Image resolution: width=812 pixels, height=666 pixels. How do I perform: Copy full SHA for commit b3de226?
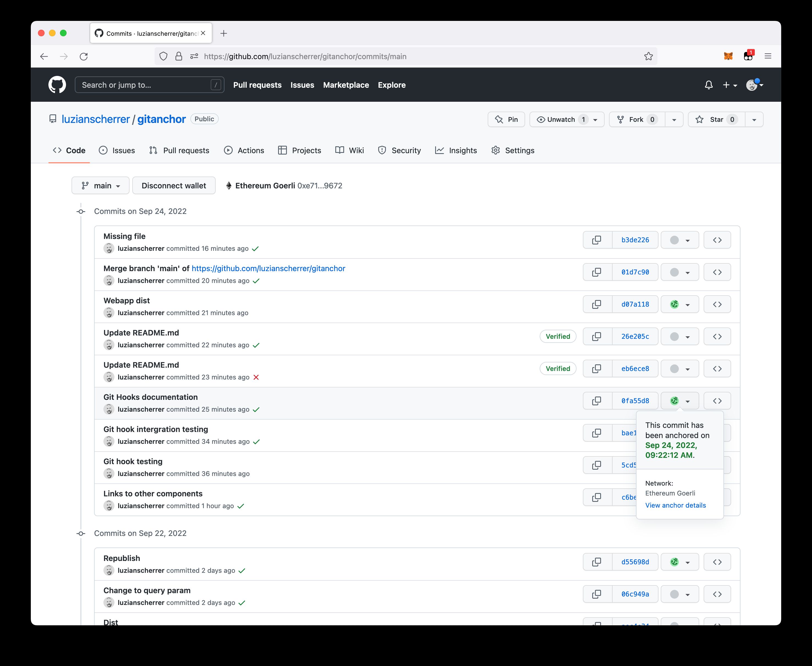tap(597, 240)
